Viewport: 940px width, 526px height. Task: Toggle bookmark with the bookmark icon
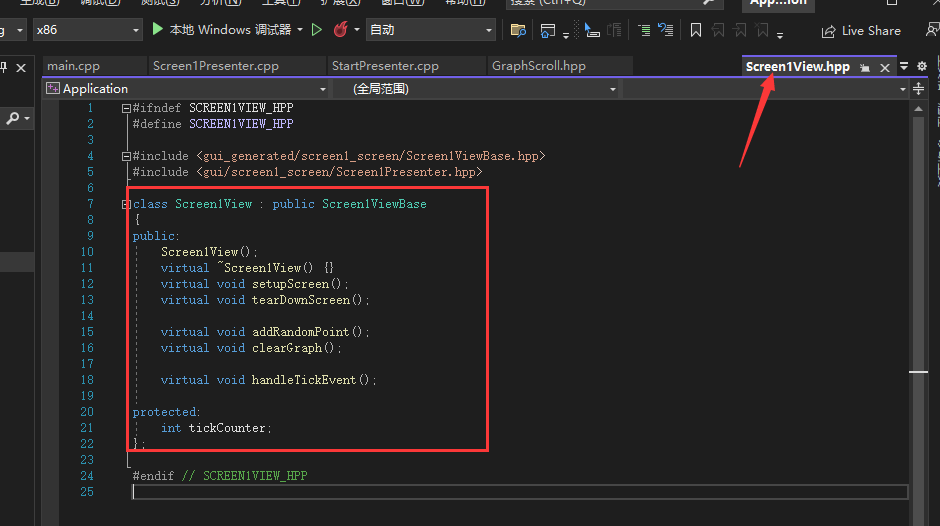(695, 30)
